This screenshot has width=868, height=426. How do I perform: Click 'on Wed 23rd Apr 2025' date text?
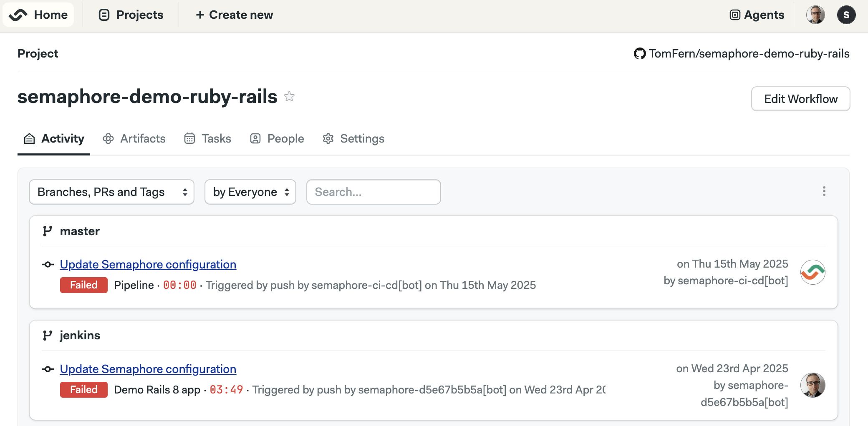coord(732,368)
